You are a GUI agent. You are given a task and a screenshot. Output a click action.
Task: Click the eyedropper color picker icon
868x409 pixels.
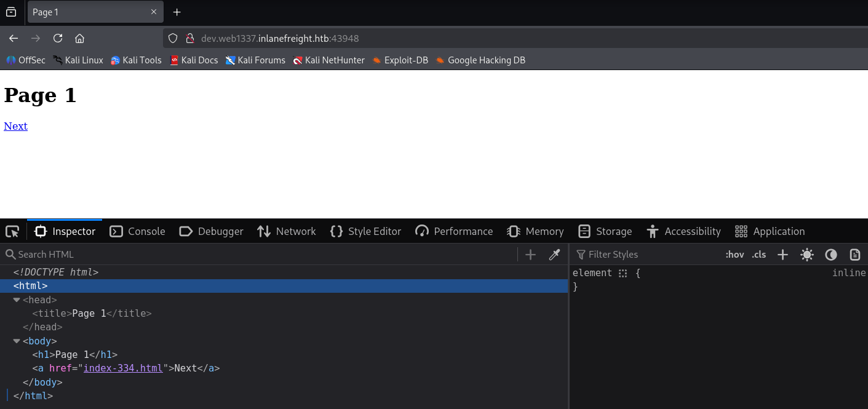click(554, 255)
